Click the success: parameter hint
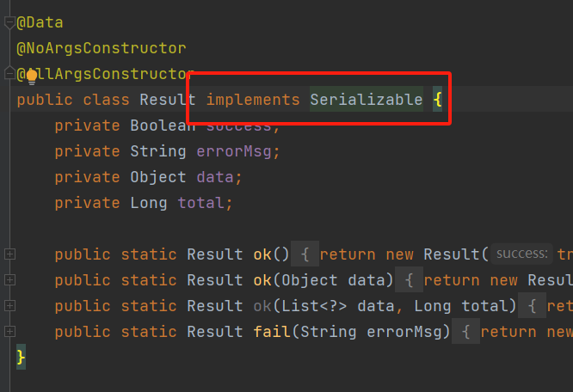This screenshot has height=392, width=573. pyautogui.click(x=521, y=254)
